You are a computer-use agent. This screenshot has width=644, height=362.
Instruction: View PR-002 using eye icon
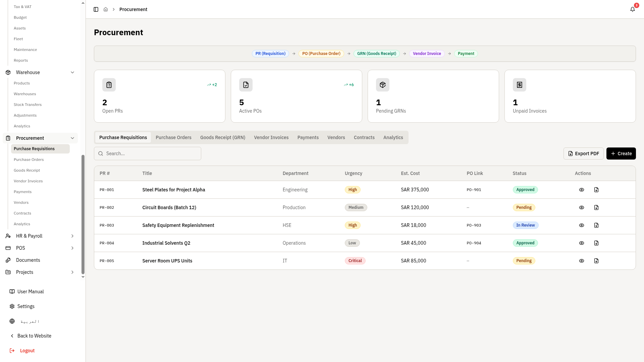click(x=581, y=207)
